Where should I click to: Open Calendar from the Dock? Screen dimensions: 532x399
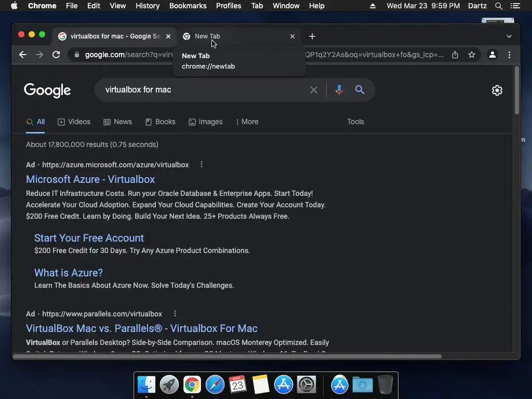click(x=237, y=384)
